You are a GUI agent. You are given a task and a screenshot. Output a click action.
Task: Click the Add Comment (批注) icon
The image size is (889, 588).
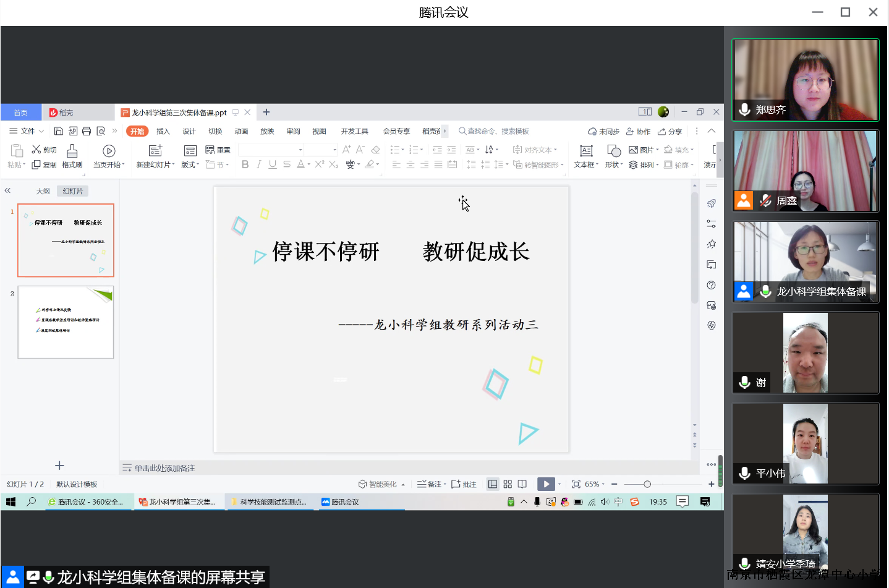coord(464,484)
